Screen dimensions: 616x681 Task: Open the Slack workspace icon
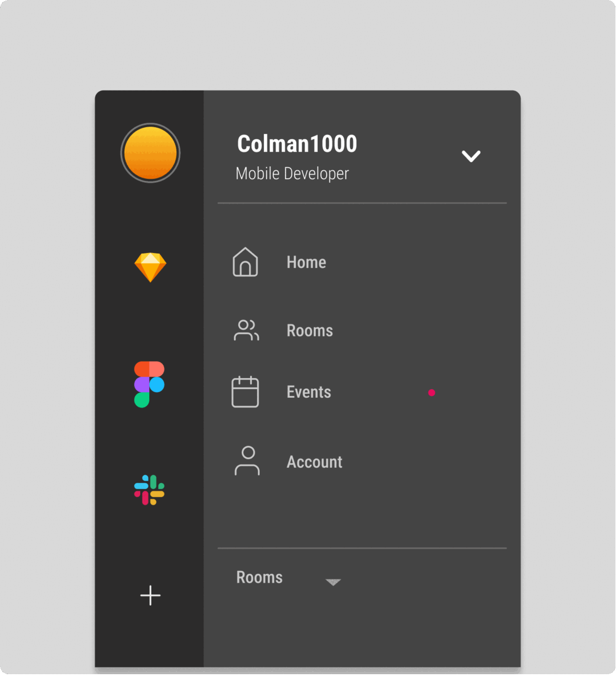[149, 490]
